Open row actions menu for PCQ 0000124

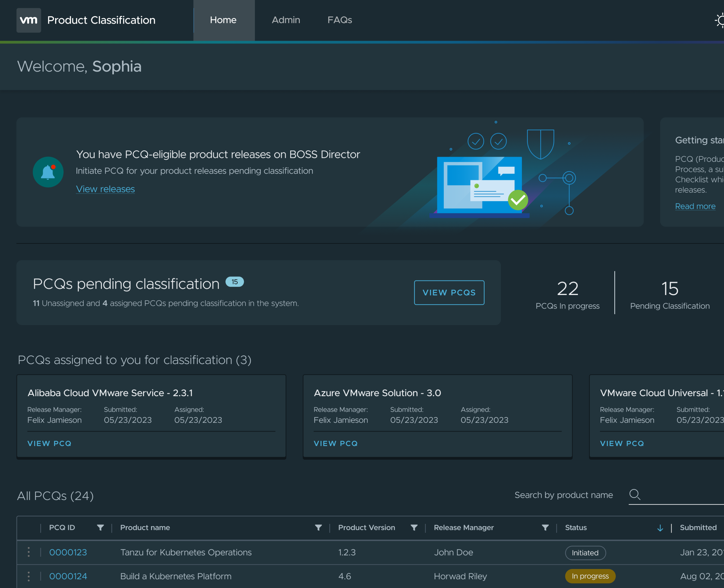click(29, 576)
